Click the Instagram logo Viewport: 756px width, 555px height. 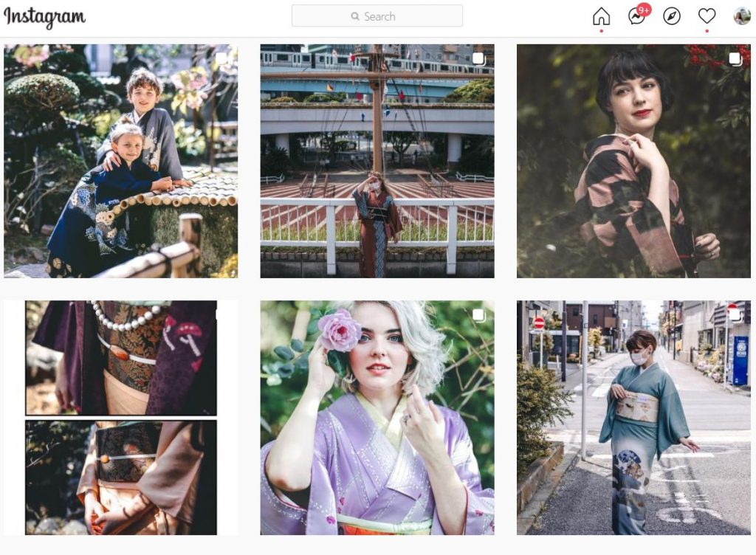coord(44,18)
